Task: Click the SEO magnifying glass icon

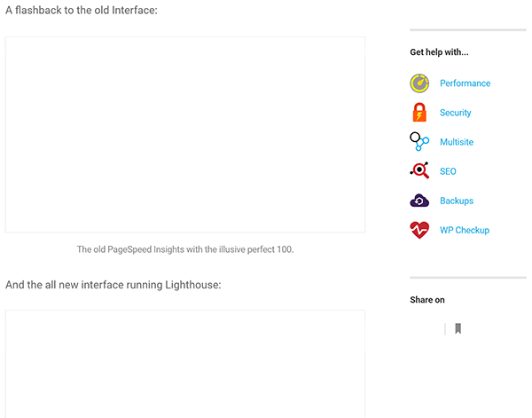Action: [x=419, y=170]
